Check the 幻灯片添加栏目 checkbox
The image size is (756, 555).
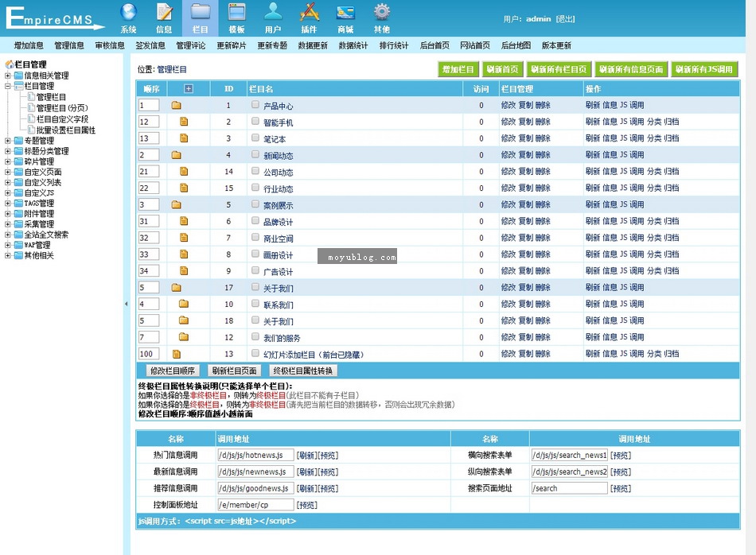255,353
